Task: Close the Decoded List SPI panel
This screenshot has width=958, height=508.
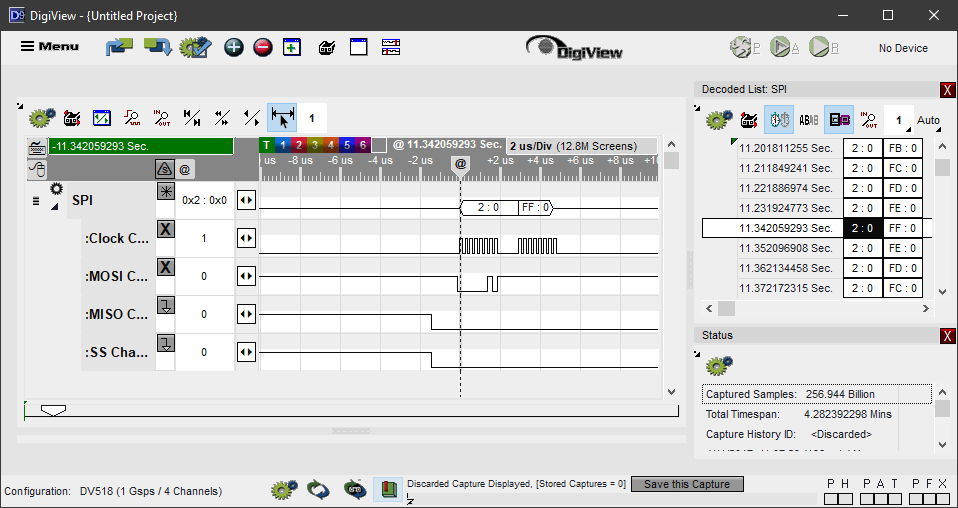Action: click(x=947, y=89)
